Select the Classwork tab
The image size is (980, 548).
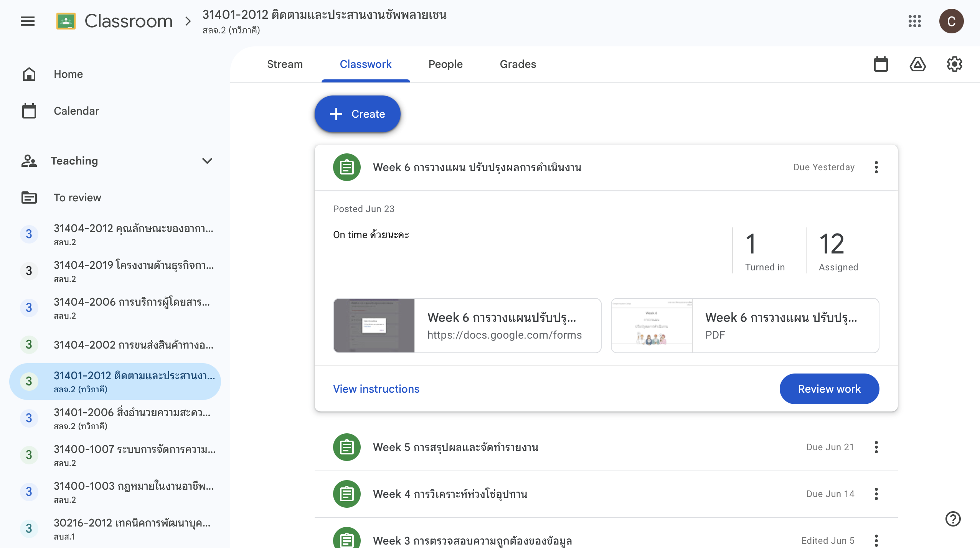[x=366, y=64]
